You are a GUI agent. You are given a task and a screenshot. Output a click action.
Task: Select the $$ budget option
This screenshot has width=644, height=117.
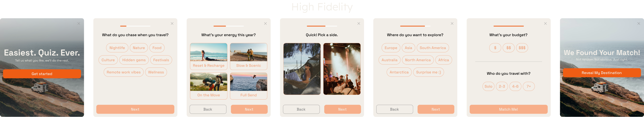pos(508,48)
